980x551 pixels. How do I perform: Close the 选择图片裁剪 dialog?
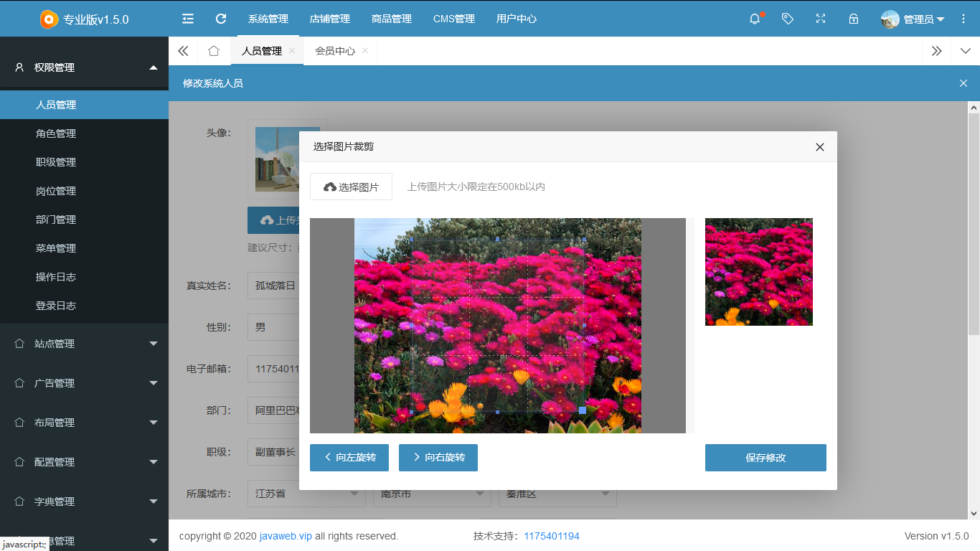(x=820, y=147)
